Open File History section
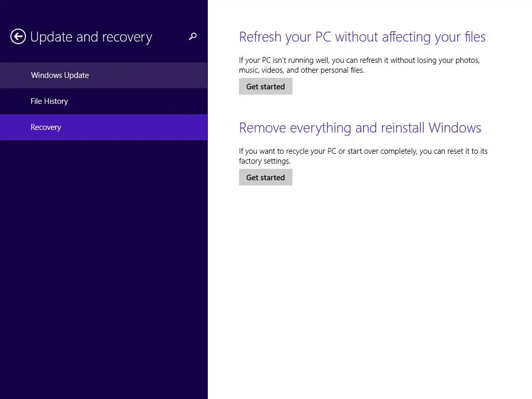Viewport: 532px width, 399px height. (x=104, y=101)
